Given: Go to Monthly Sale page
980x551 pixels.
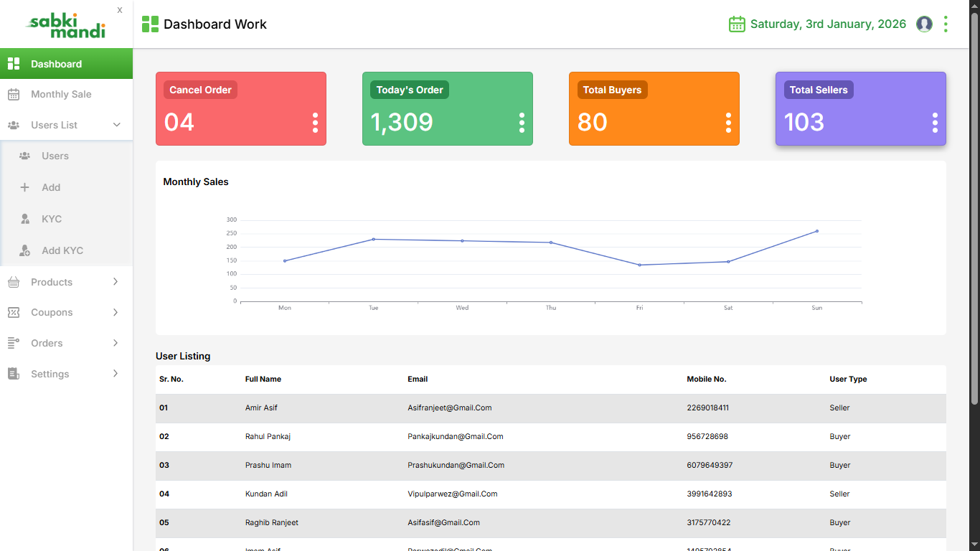Looking at the screenshot, I should pos(61,95).
